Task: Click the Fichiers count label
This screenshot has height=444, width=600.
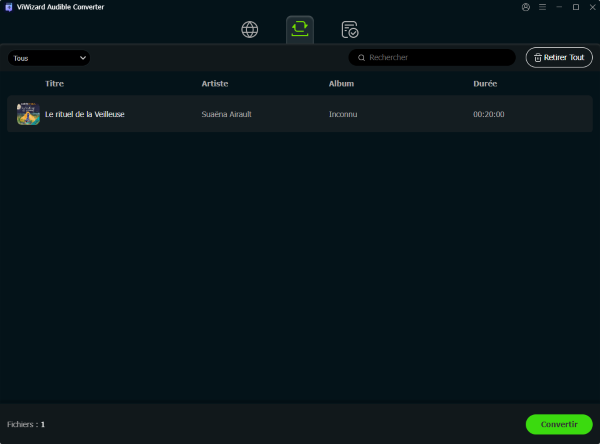Action: 26,424
